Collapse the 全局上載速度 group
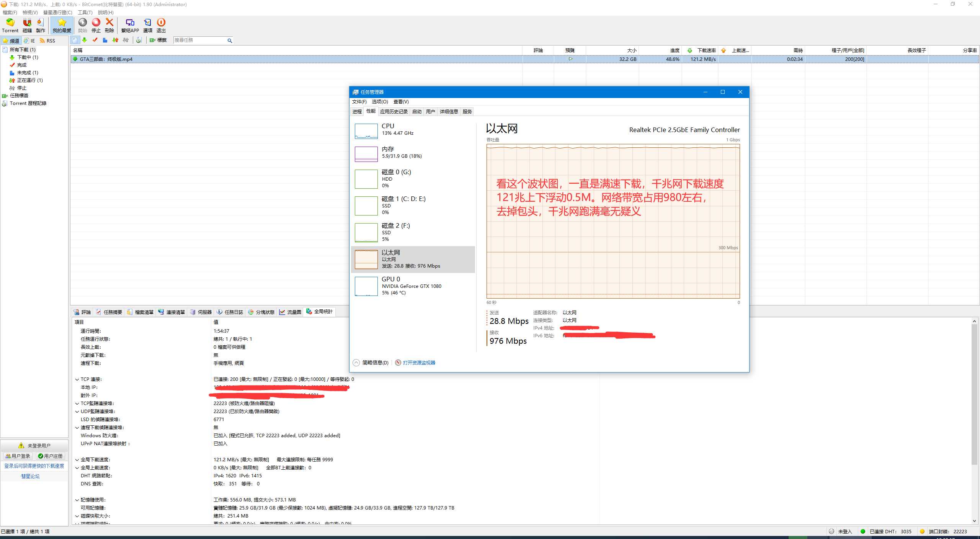 click(77, 468)
